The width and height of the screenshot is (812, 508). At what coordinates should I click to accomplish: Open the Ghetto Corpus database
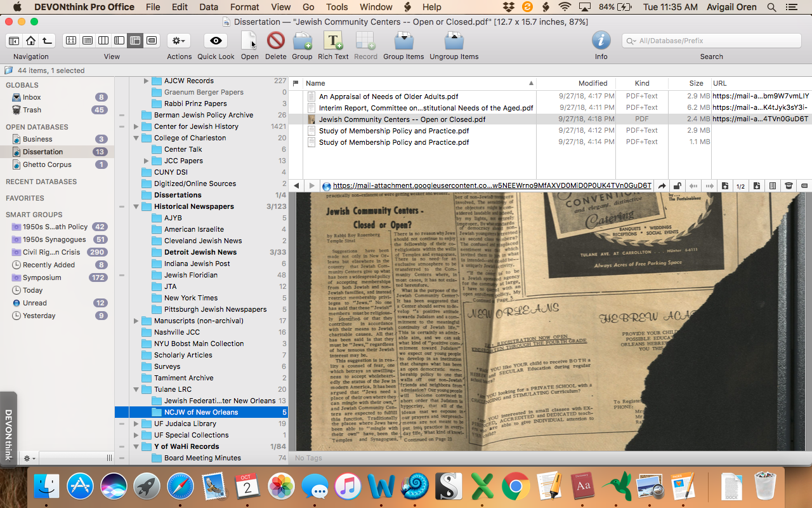point(58,164)
